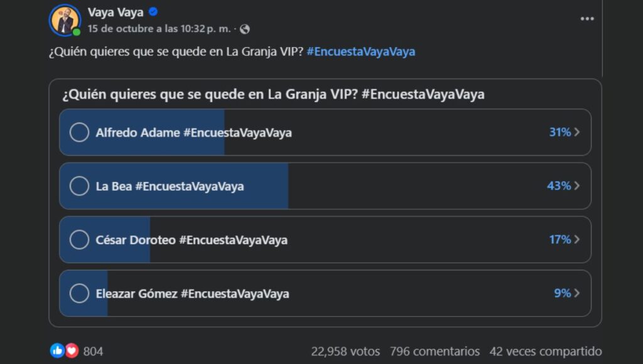This screenshot has width=643, height=364.
Task: Click the red heart reaction icon
Action: click(72, 351)
